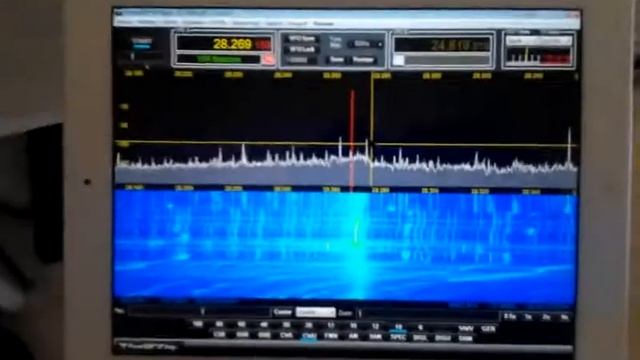Switch to the 40 meter band
The image size is (640, 360).
[264, 325]
